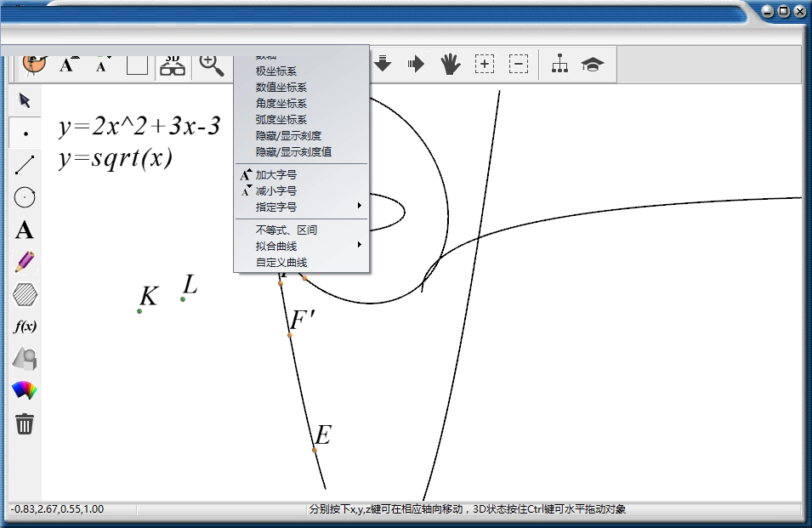Toggle the 3D glasses view
The width and height of the screenshot is (812, 528).
coord(173,65)
